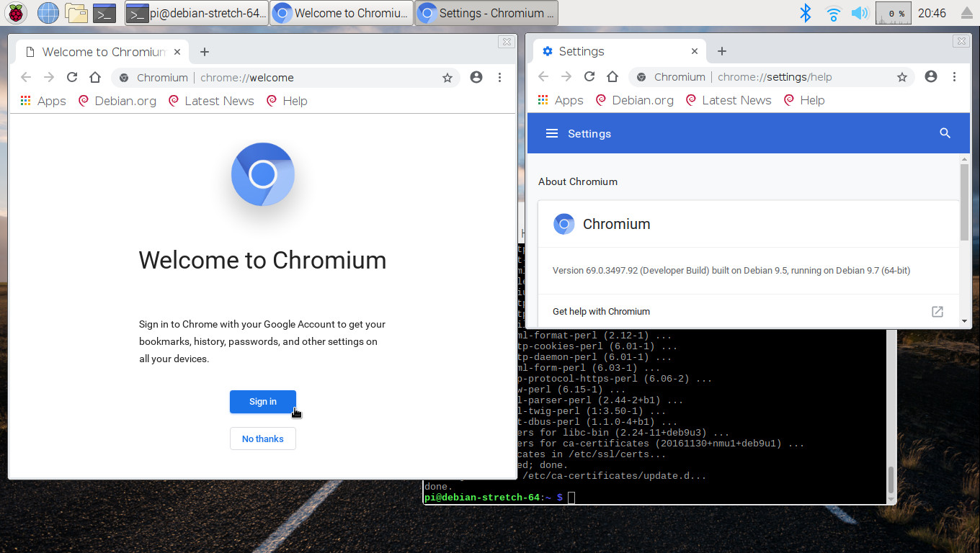The image size is (980, 553).
Task: Go back in the Settings window
Action: 543,76
